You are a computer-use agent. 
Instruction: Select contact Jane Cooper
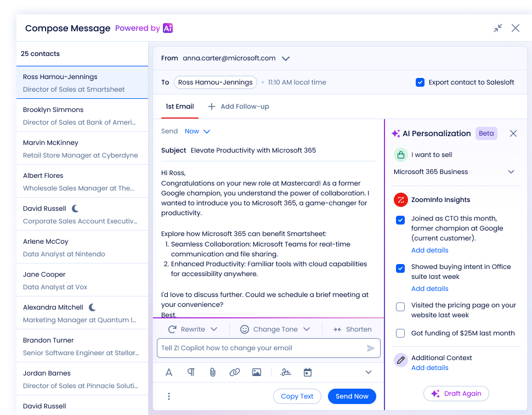coord(82,280)
